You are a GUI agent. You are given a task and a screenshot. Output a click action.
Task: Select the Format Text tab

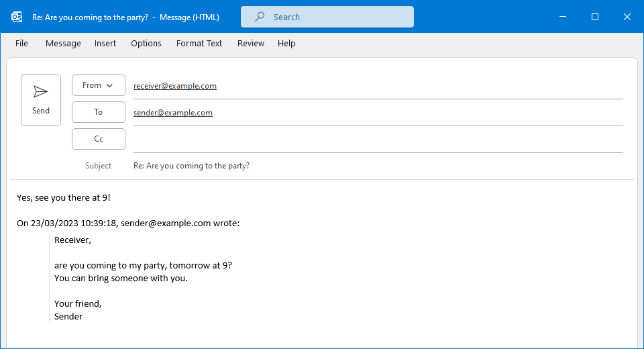199,43
